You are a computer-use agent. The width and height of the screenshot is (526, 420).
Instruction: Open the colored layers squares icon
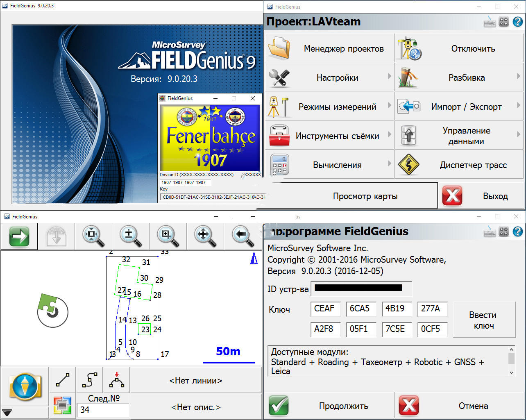coord(62,405)
